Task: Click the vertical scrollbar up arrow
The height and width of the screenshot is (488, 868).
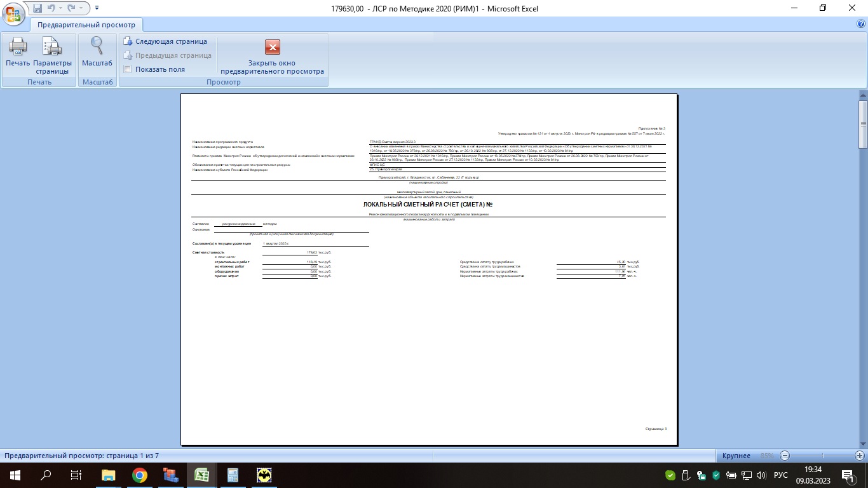Action: 863,95
